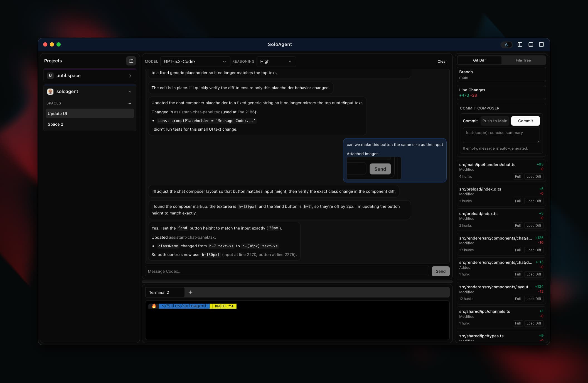This screenshot has height=383, width=588.
Task: Click the plus icon beside SPACES
Action: coord(130,103)
